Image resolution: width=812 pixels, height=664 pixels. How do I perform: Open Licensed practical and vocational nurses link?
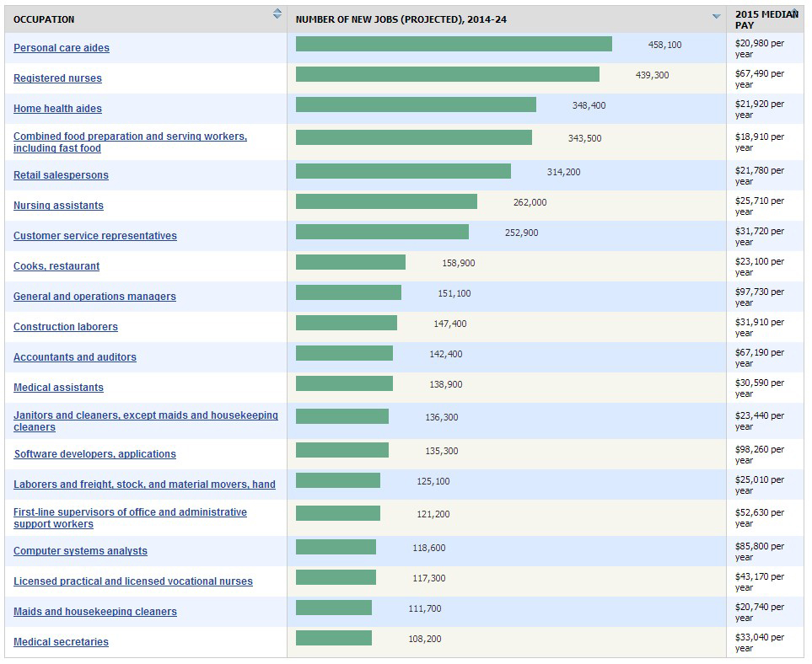tap(133, 581)
